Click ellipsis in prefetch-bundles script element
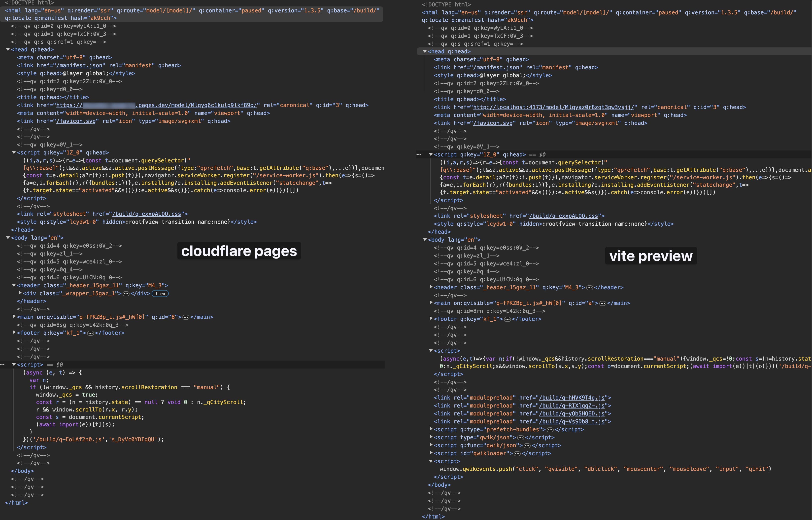 point(550,430)
